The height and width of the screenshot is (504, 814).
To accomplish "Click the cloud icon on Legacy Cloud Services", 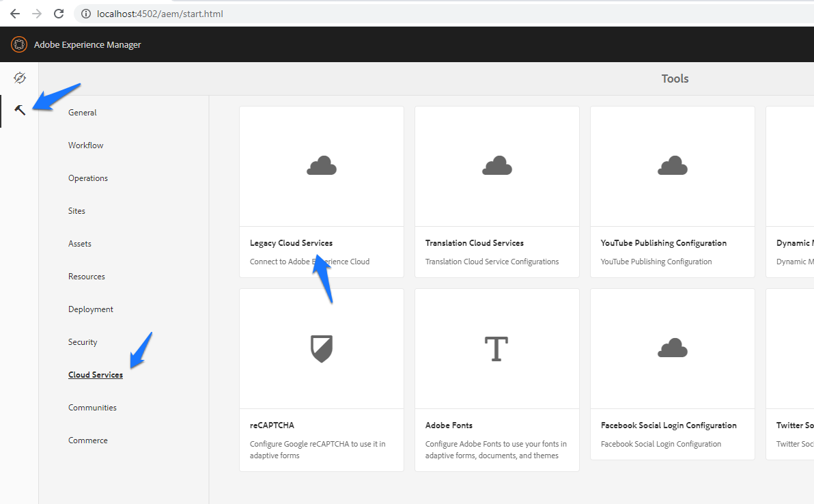I will pos(321,166).
